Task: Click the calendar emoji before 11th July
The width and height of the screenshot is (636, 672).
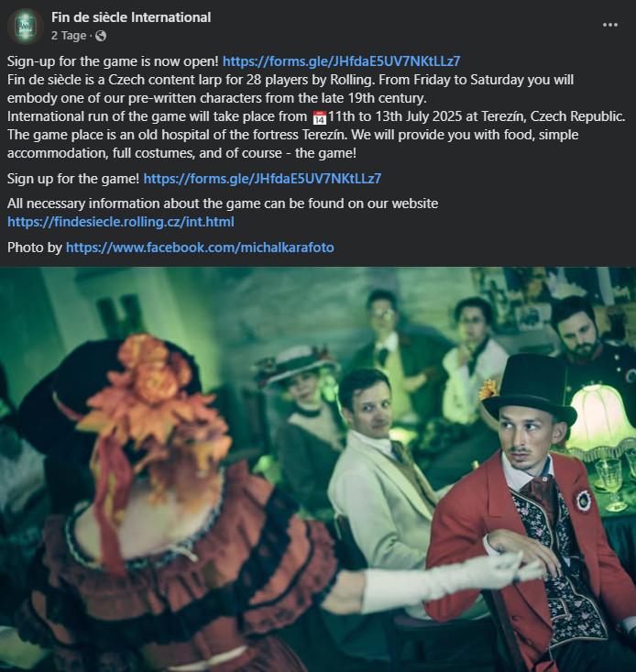Action: click(x=320, y=117)
